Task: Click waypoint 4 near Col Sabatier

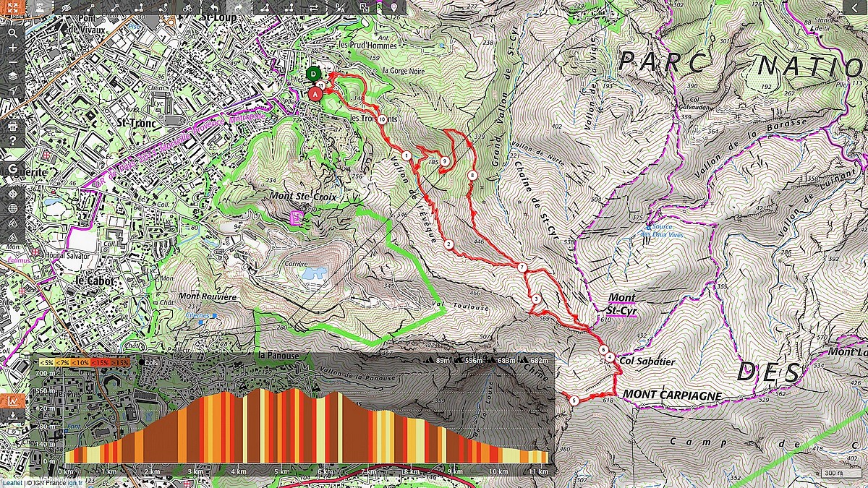Action: [610, 356]
